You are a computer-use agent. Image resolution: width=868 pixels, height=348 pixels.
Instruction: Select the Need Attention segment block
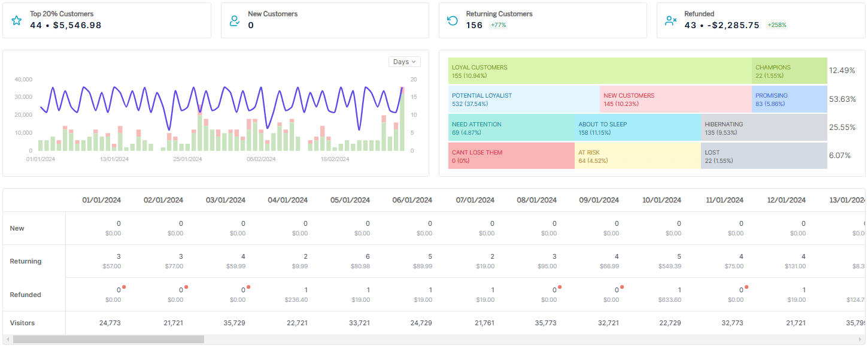pyautogui.click(x=511, y=128)
